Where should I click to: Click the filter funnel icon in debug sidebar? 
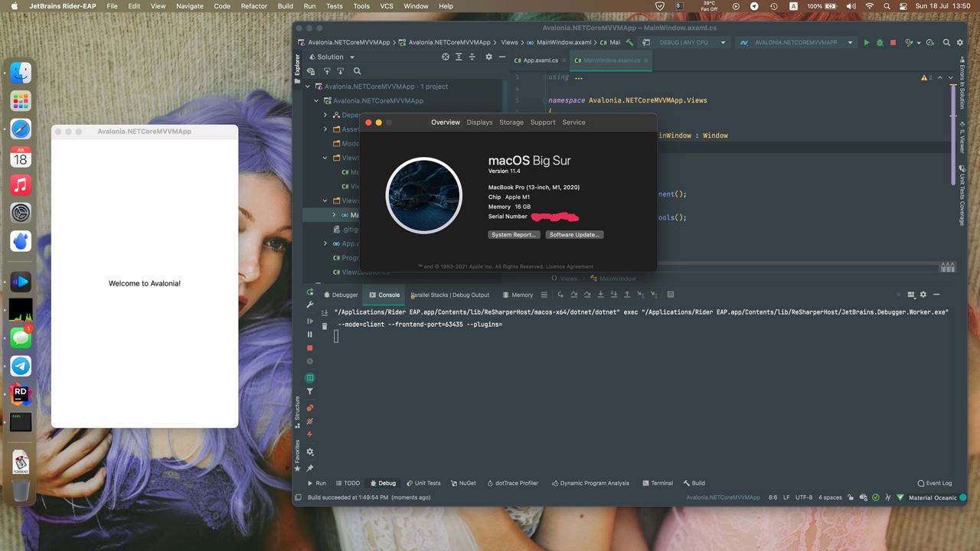point(310,392)
